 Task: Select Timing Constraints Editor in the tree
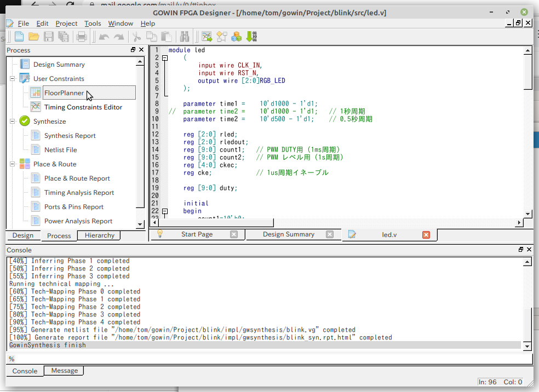click(x=83, y=107)
